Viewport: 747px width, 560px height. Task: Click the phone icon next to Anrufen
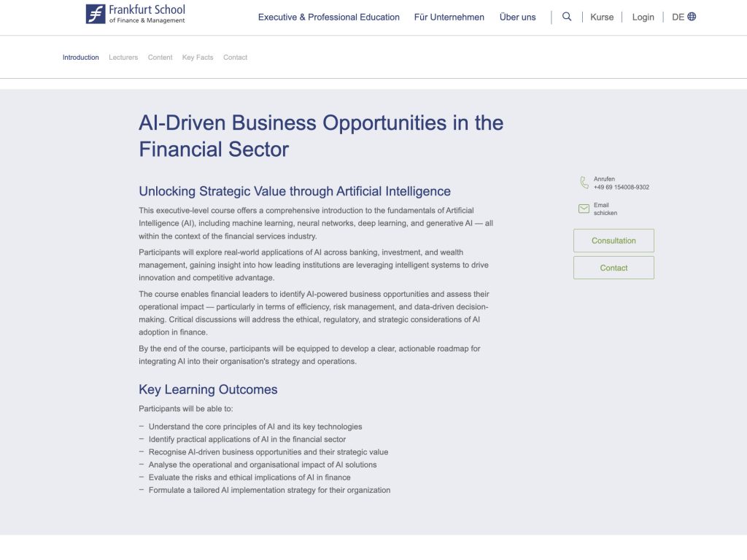point(583,182)
